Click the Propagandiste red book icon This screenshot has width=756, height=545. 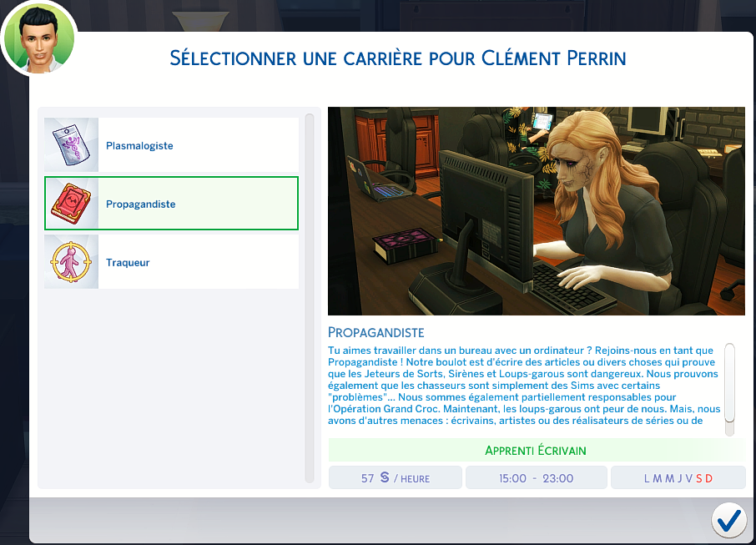72,204
